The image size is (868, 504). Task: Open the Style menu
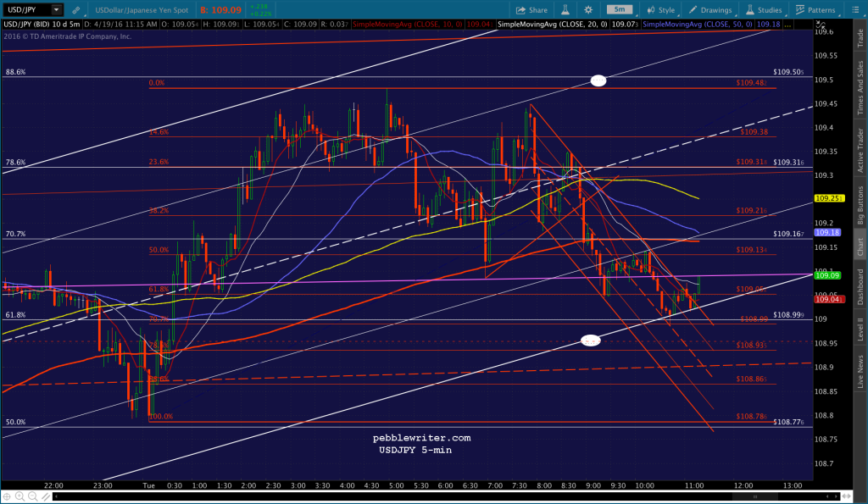point(661,10)
